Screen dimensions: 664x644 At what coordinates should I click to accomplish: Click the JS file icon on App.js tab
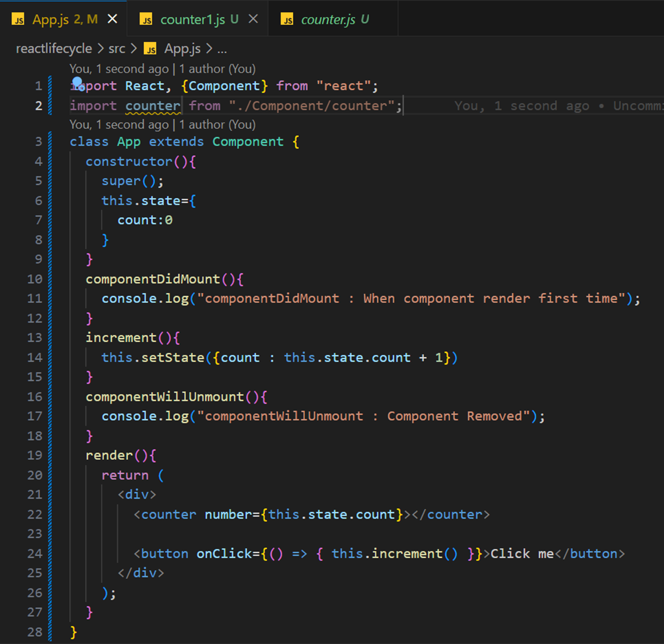(x=18, y=20)
